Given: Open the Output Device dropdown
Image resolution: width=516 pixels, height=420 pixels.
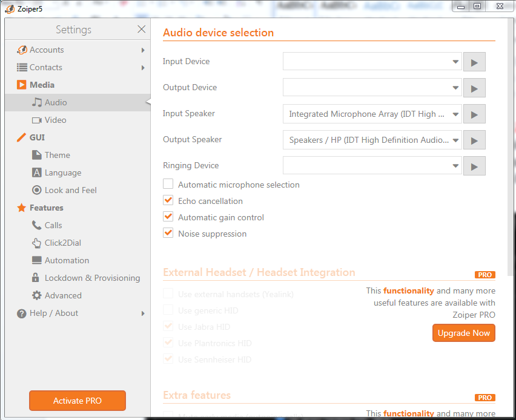Looking at the screenshot, I should [x=372, y=87].
